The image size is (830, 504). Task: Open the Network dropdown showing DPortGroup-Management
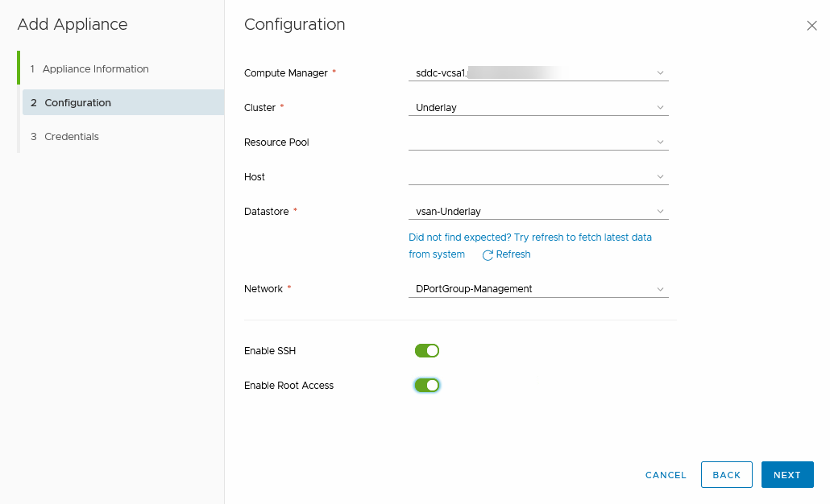click(537, 289)
